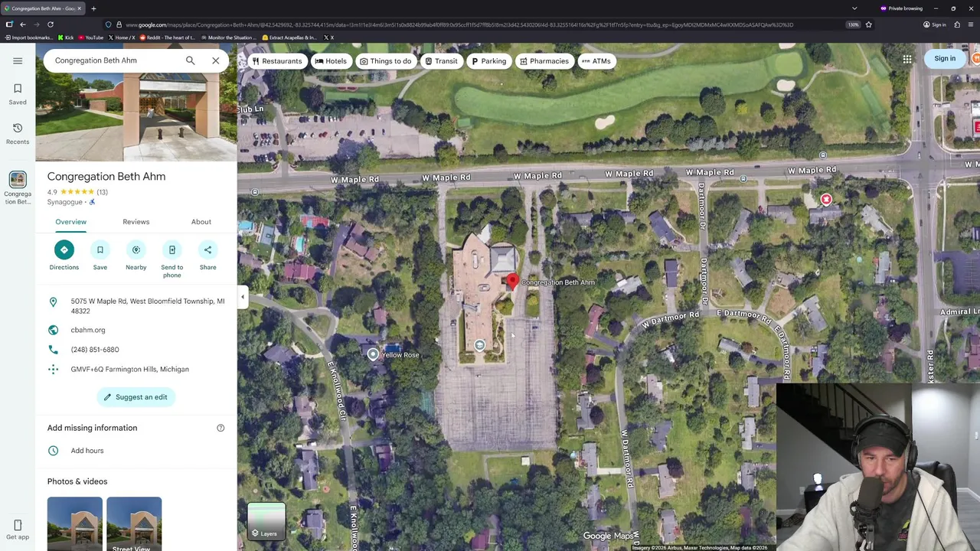The height and width of the screenshot is (551, 980).
Task: Click the Get app sidebar icon
Action: point(18,530)
